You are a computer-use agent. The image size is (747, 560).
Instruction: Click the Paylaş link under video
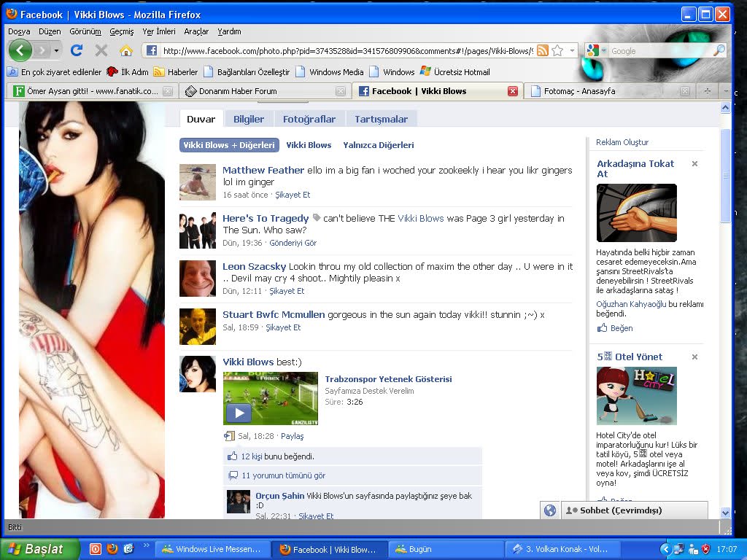click(292, 436)
